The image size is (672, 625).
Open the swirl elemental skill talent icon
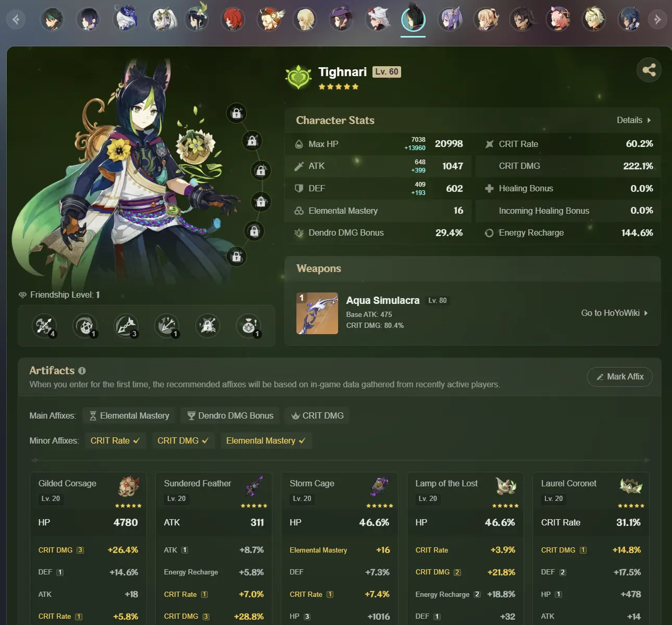[x=85, y=326]
